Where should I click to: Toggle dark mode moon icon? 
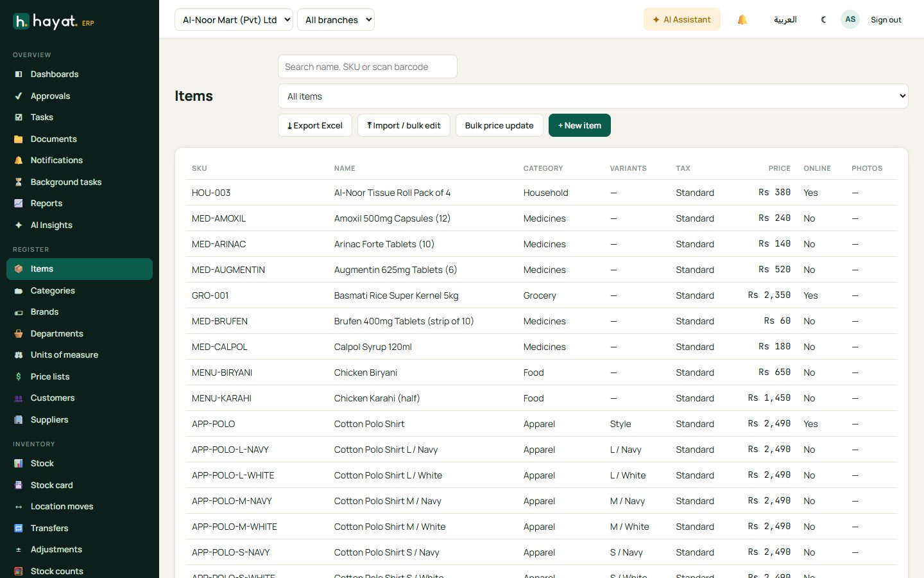click(824, 20)
